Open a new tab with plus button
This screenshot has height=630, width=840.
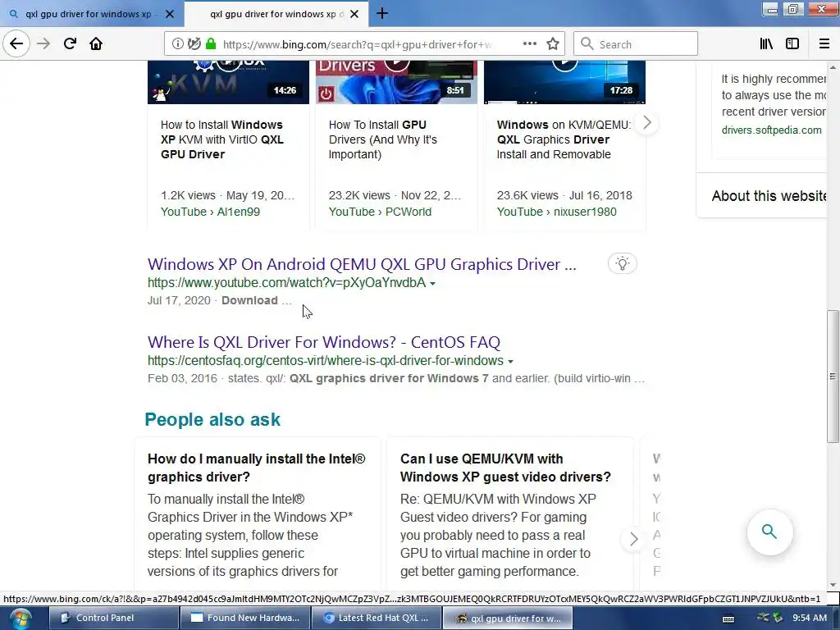coord(382,13)
